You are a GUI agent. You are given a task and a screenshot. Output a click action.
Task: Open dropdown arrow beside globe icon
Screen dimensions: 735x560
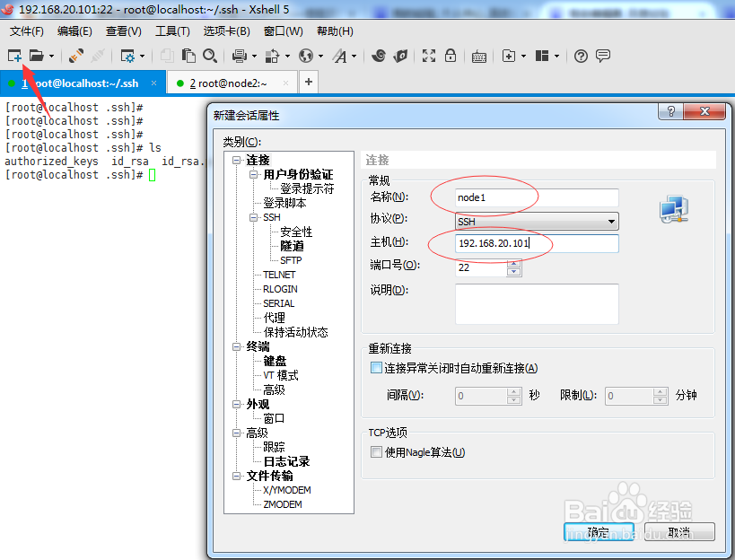[320, 57]
